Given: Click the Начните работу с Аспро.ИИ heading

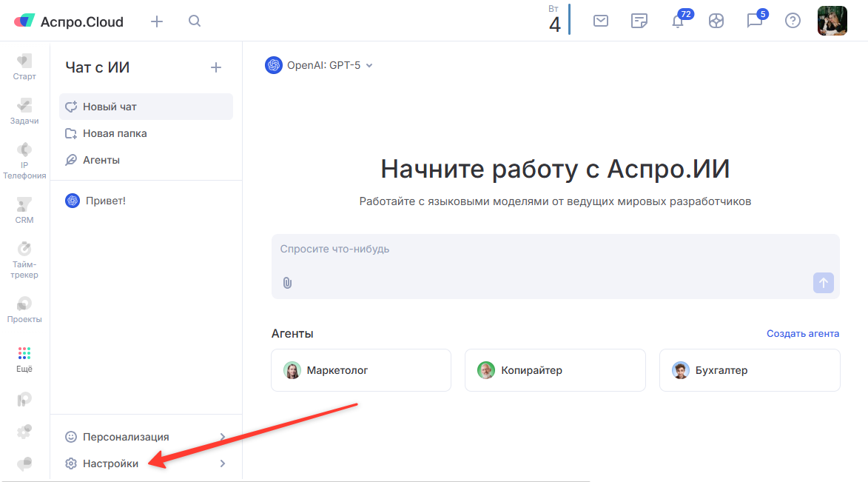Looking at the screenshot, I should click(x=555, y=169).
